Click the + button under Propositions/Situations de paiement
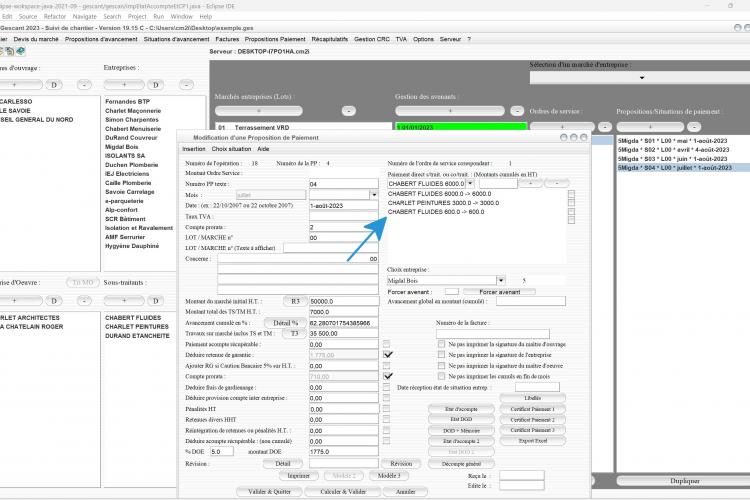 [650, 127]
